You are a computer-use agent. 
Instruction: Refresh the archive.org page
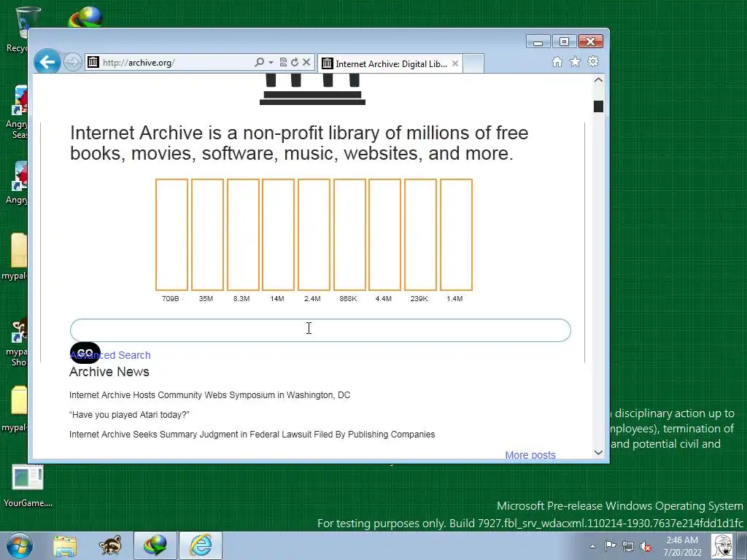pos(295,63)
